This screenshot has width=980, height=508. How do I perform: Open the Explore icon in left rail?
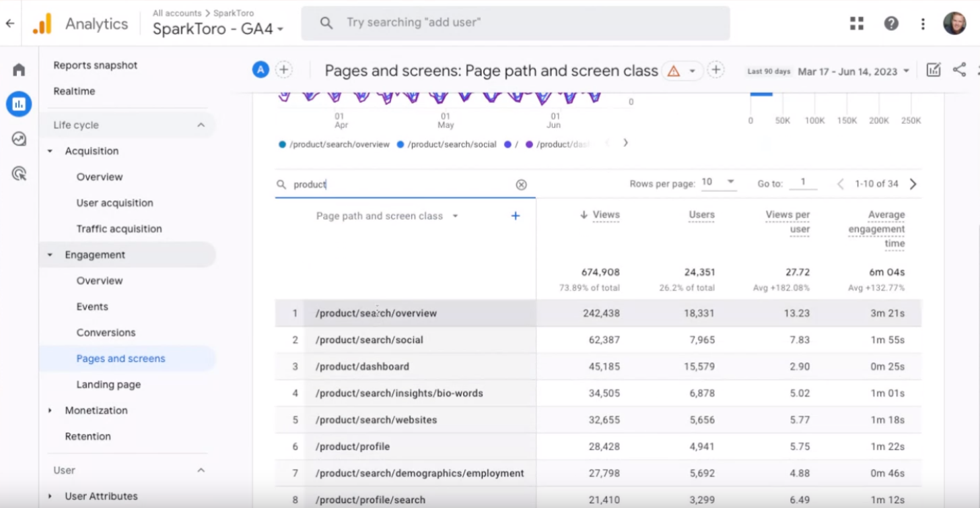tap(19, 139)
